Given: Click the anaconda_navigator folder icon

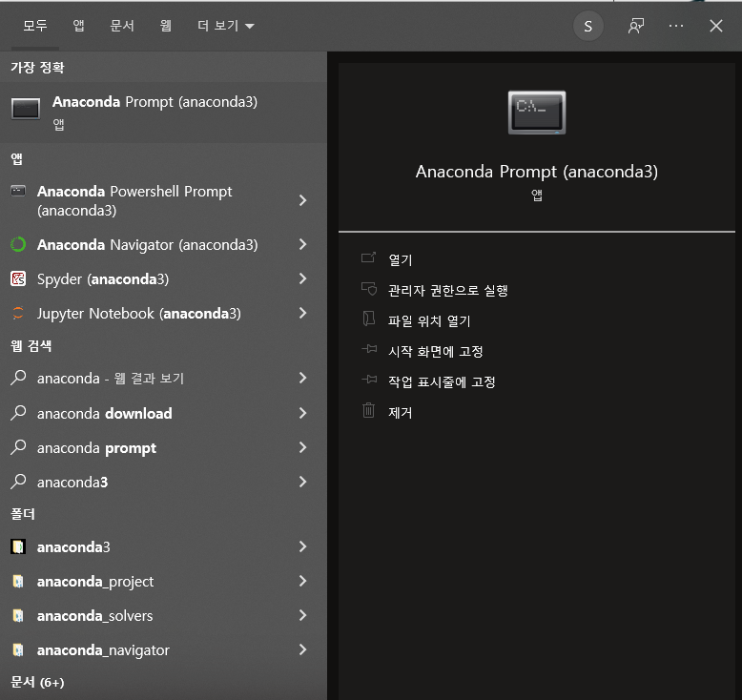Looking at the screenshot, I should (x=18, y=649).
